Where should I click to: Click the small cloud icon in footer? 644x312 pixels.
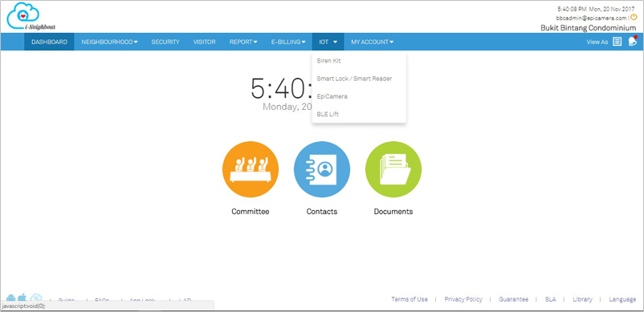coord(36,298)
